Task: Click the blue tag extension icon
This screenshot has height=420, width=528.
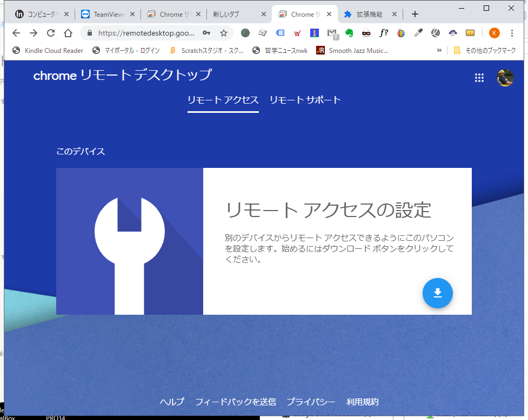Action: tap(280, 33)
